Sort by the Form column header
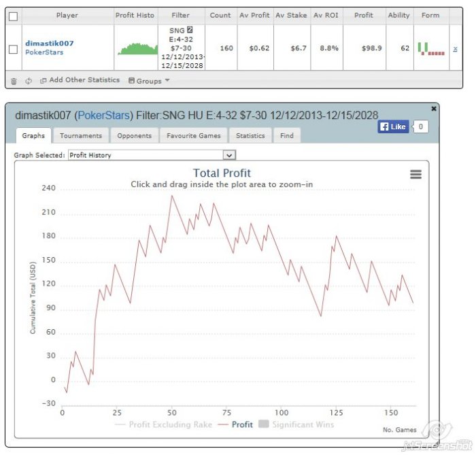 click(430, 15)
